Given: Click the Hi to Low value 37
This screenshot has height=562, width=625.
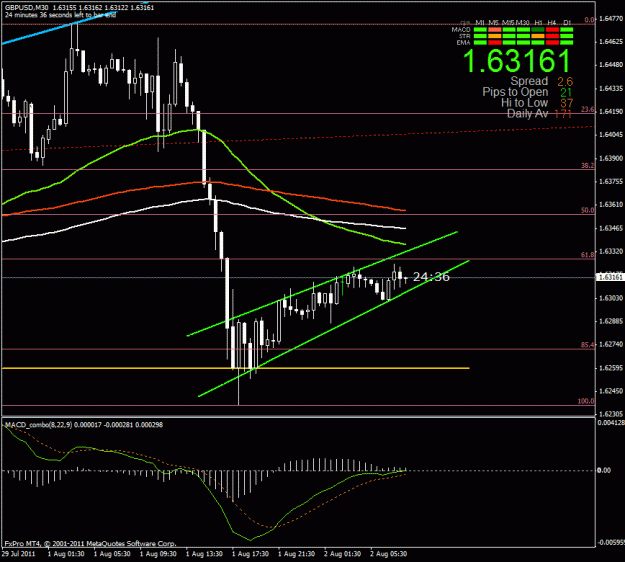Looking at the screenshot, I should 566,103.
